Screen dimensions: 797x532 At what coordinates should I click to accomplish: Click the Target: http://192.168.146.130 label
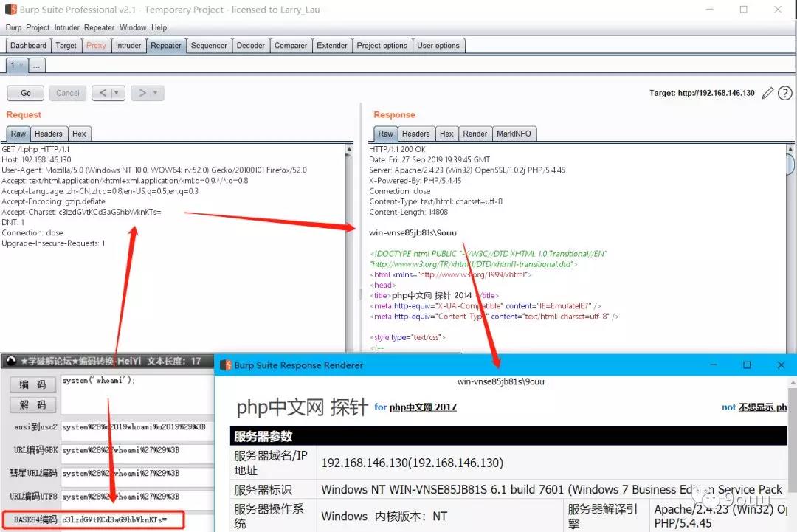pyautogui.click(x=702, y=93)
